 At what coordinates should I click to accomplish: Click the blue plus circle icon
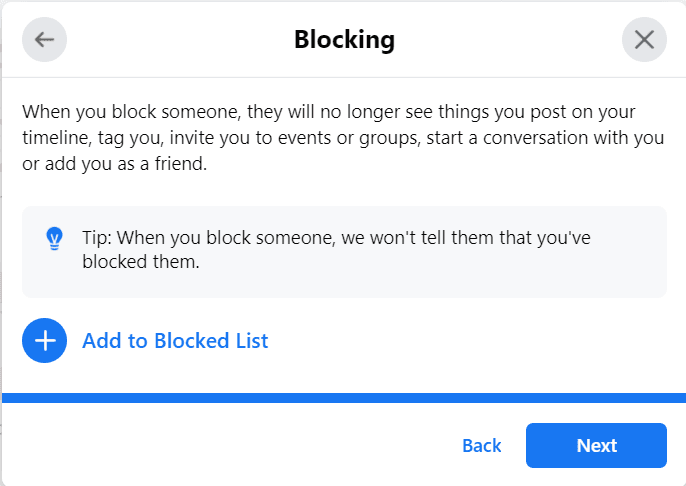coord(44,340)
